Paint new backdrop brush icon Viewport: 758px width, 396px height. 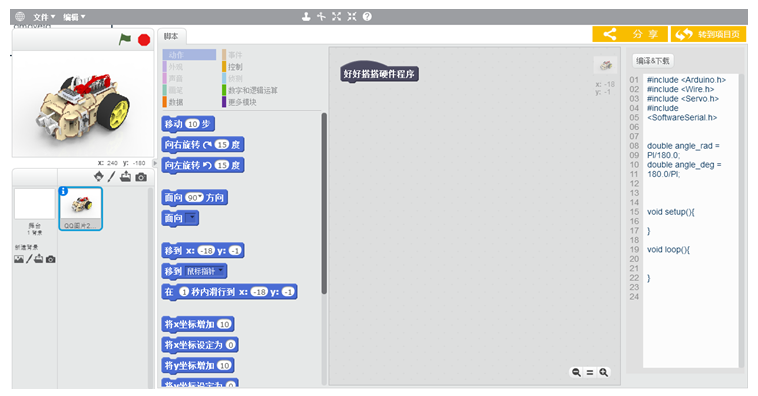click(29, 259)
